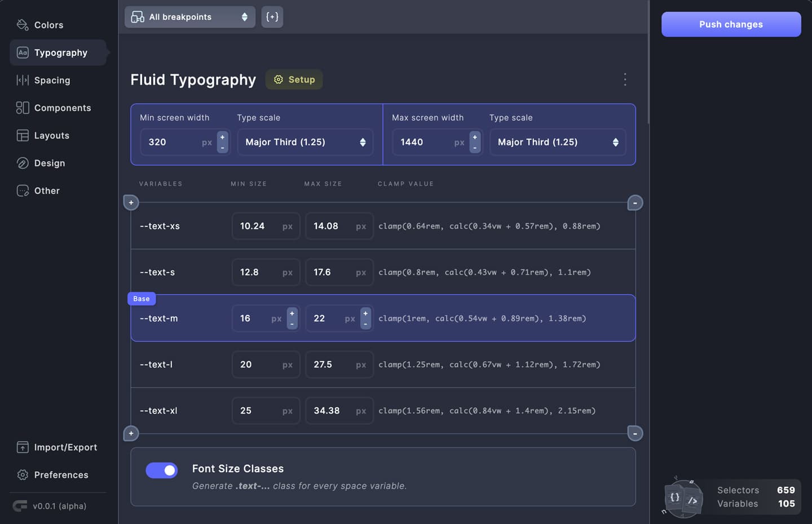This screenshot has width=812, height=524.
Task: Toggle the Font Size Classes switch
Action: click(x=162, y=470)
